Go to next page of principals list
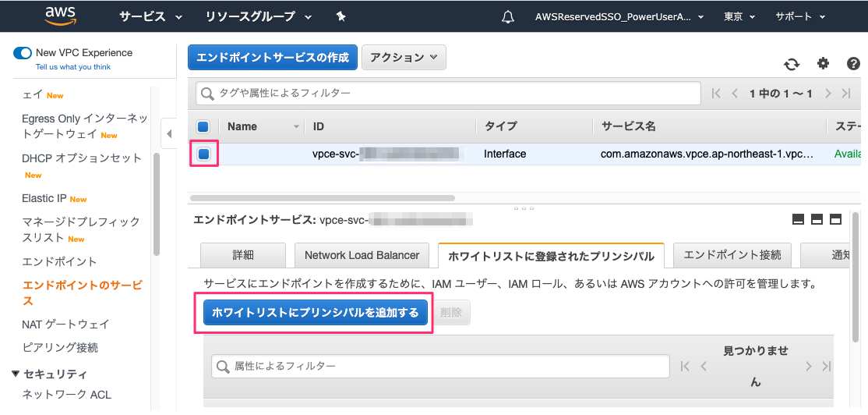 click(809, 366)
